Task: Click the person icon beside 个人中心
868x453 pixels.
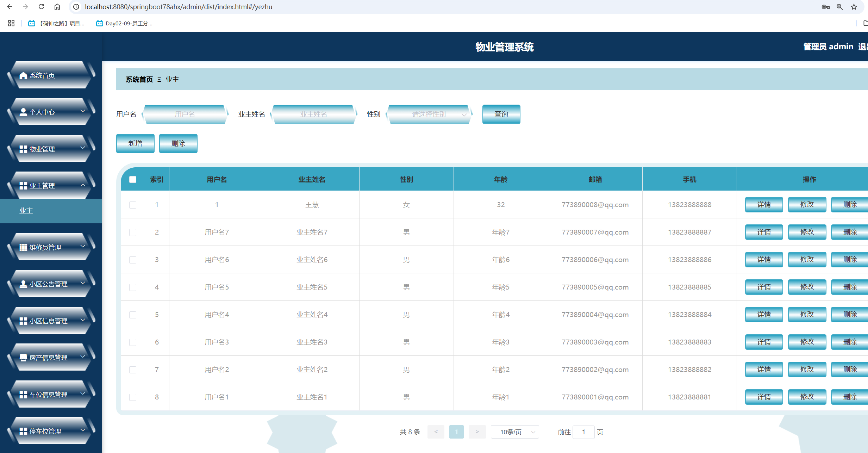Action: [x=23, y=112]
